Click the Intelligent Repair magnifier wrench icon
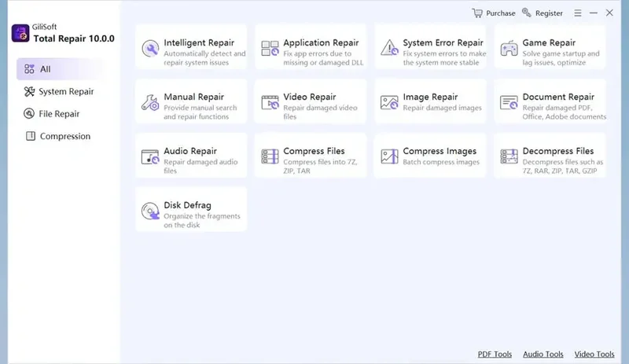Image resolution: width=629 pixels, height=364 pixels. coord(150,49)
